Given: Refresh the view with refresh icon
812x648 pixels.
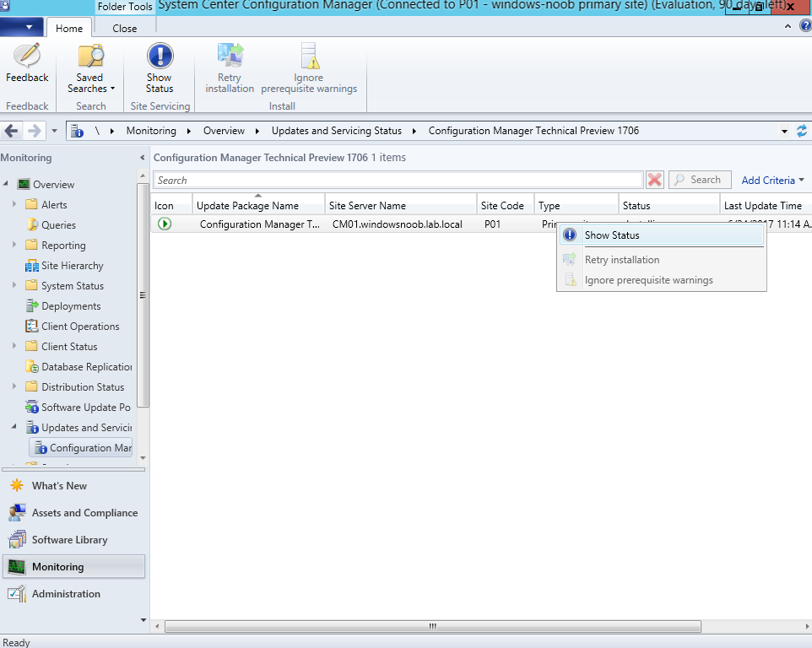Looking at the screenshot, I should click(801, 131).
